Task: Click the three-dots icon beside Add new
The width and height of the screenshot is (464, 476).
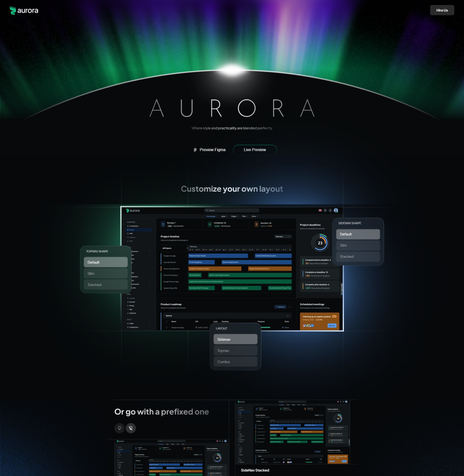Action: 290,307
